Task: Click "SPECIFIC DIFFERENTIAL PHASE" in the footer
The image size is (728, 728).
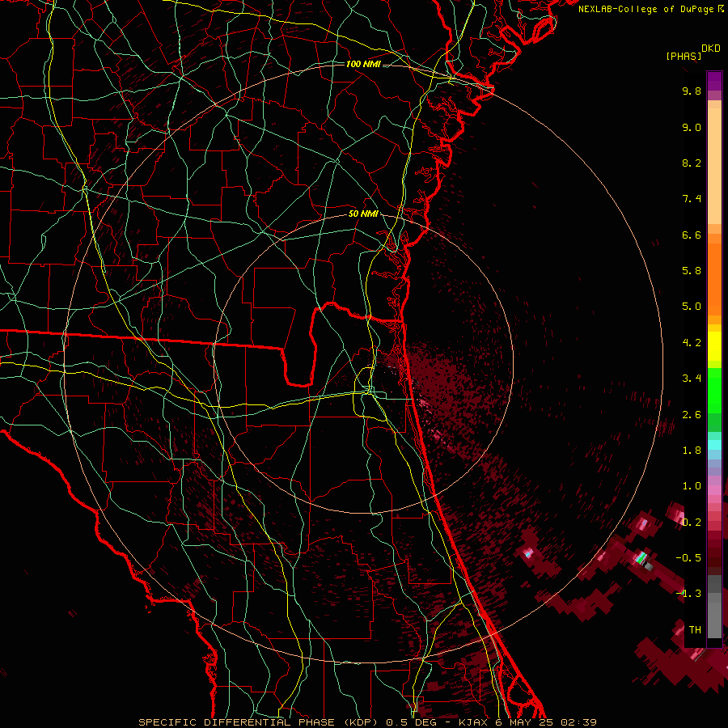Action: pos(237,722)
